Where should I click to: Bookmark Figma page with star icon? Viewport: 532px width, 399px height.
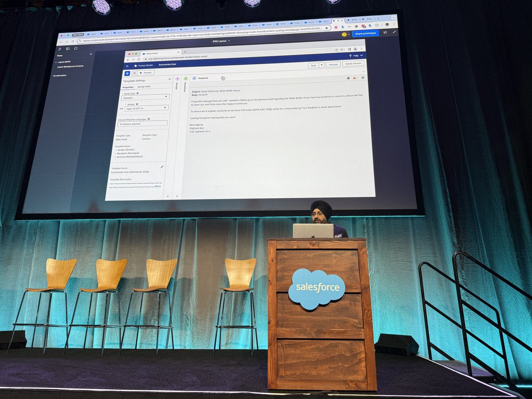tap(326, 27)
